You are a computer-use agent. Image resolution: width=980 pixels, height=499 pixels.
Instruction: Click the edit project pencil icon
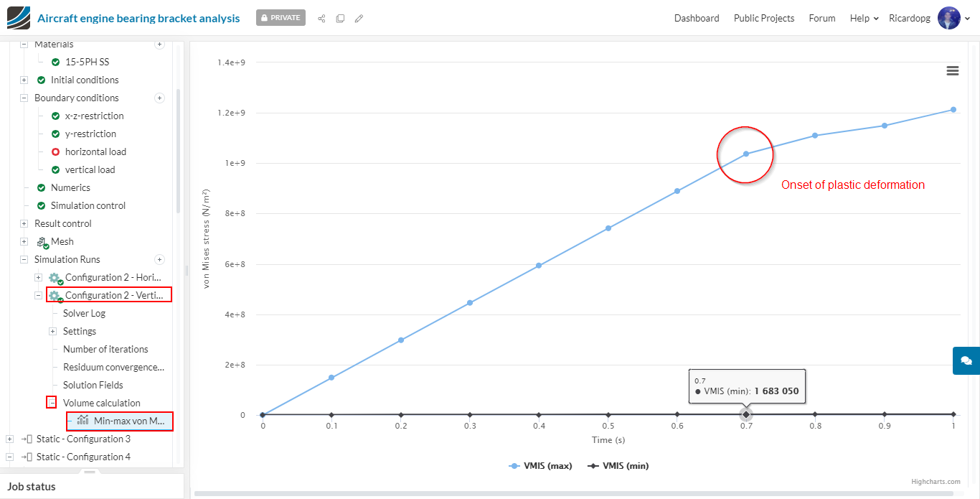(359, 18)
